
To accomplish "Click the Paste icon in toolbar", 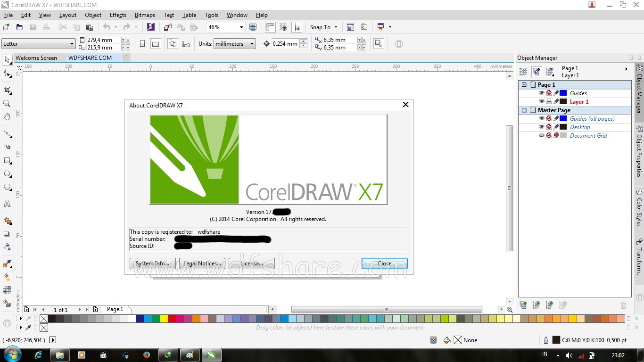I will (x=89, y=27).
